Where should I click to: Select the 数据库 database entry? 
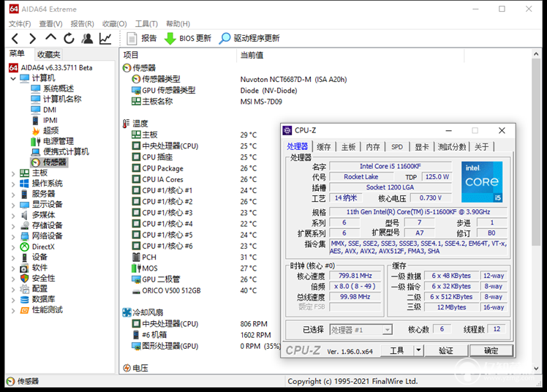[x=44, y=299]
